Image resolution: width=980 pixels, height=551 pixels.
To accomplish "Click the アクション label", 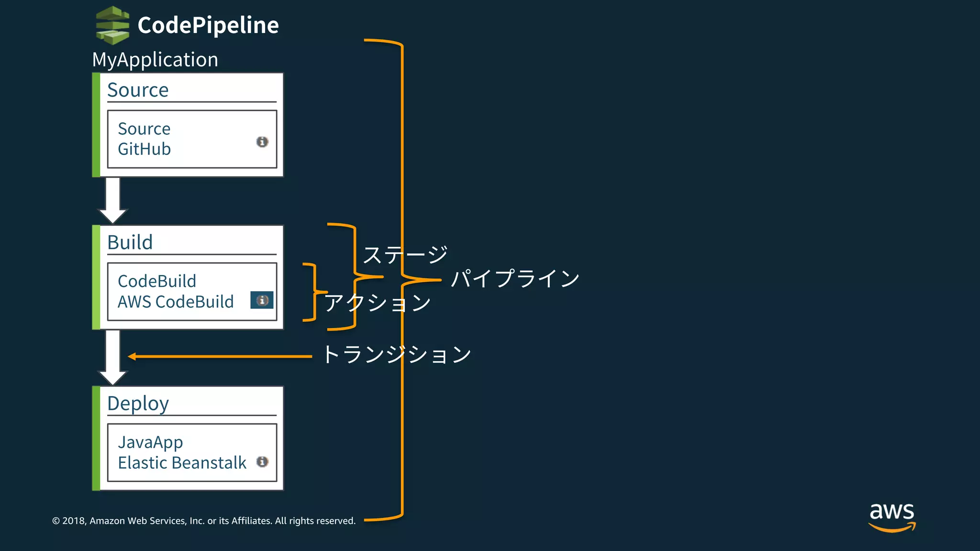I will 378,303.
